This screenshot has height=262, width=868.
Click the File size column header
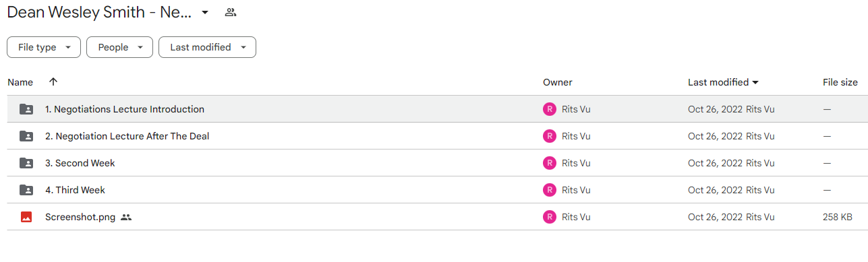(x=840, y=82)
